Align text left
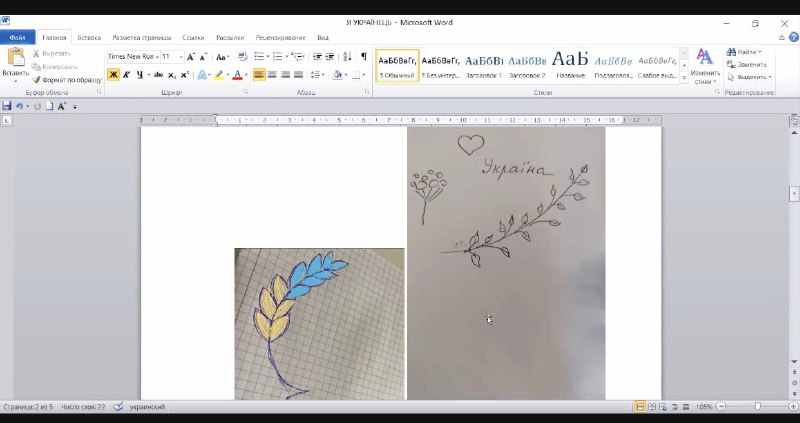Screen dimensions: 800x423 click(259, 75)
